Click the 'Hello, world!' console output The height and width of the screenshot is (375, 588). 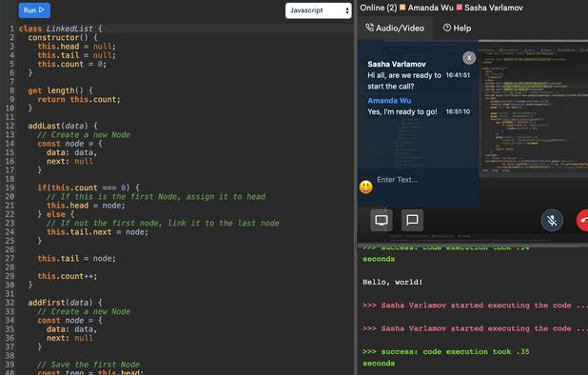[392, 282]
